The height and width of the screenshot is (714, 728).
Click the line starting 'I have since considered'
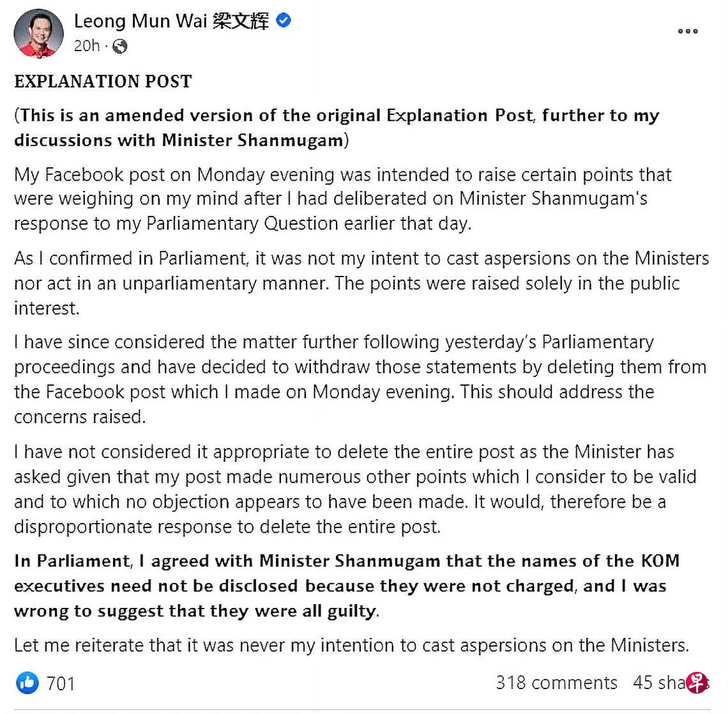[x=333, y=342]
